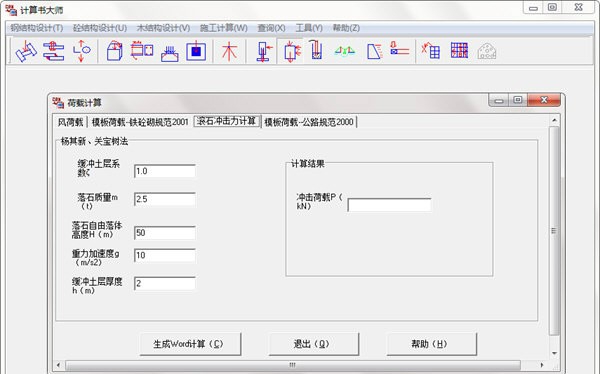
Task: Click the 落石自由落体高度H input field
Action: pos(165,233)
